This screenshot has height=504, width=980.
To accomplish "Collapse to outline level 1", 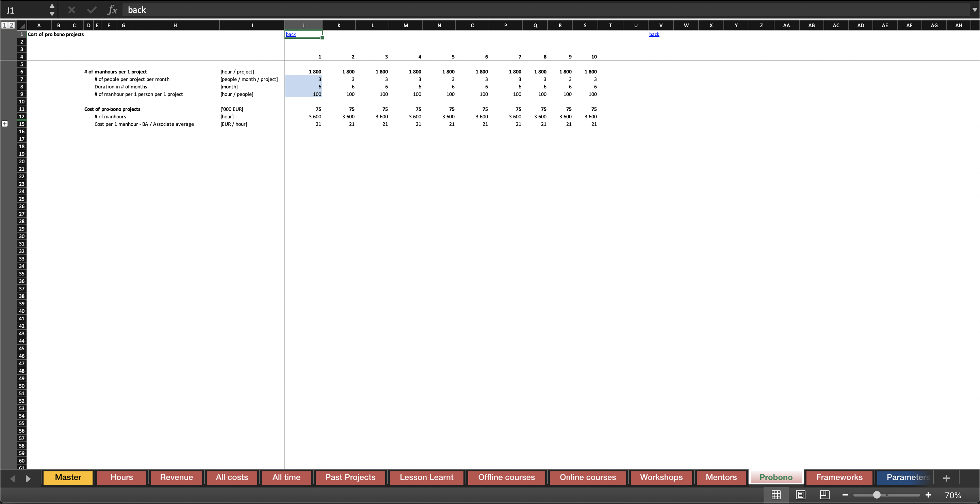I will point(4,25).
